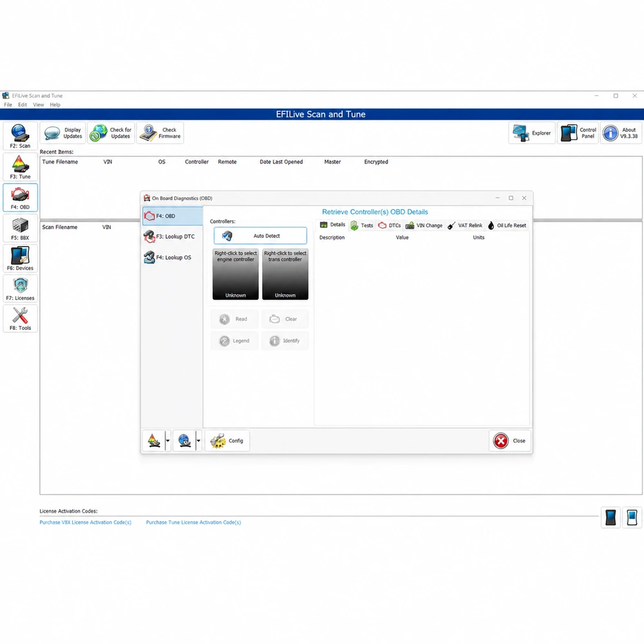Click the Read button
The width and height of the screenshot is (644, 644).
(234, 319)
